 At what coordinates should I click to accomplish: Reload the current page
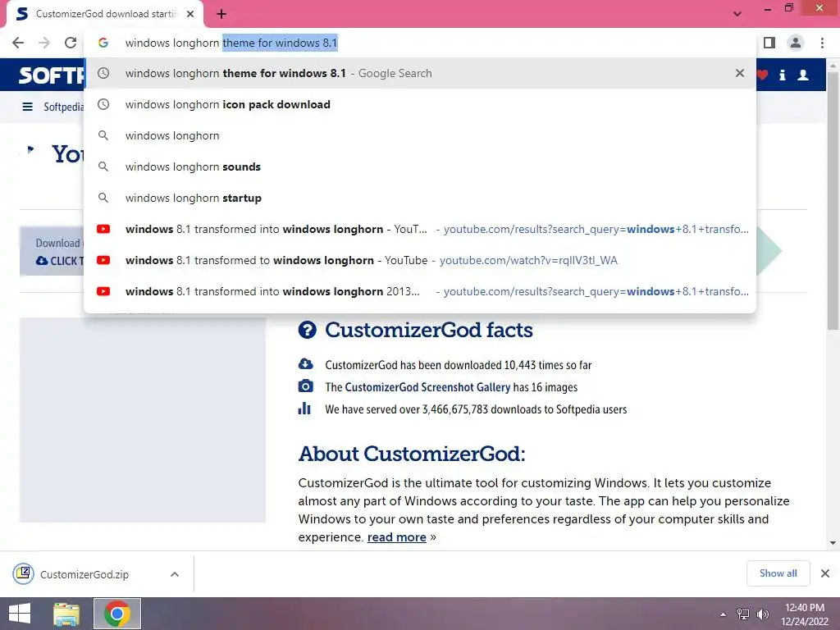[71, 43]
